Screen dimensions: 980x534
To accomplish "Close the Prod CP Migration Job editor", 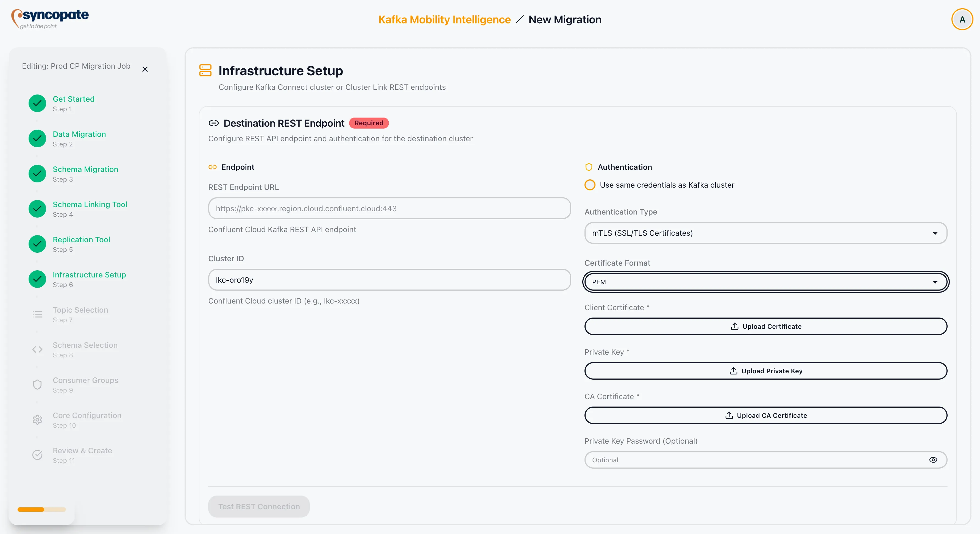I will click(145, 69).
